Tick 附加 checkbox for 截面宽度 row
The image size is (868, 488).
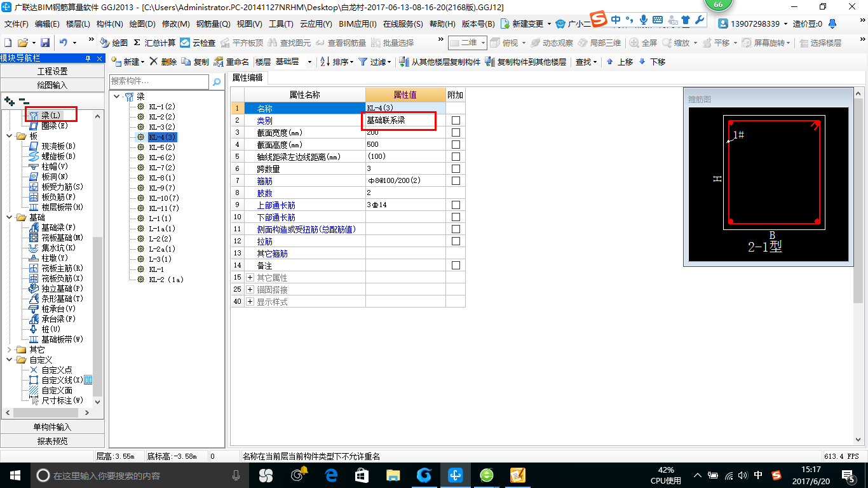[456, 132]
